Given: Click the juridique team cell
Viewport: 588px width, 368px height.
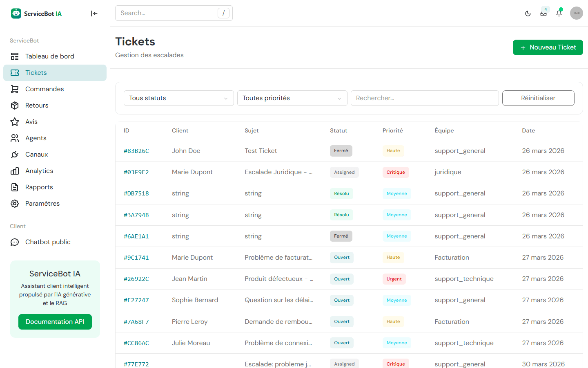Looking at the screenshot, I should point(448,172).
